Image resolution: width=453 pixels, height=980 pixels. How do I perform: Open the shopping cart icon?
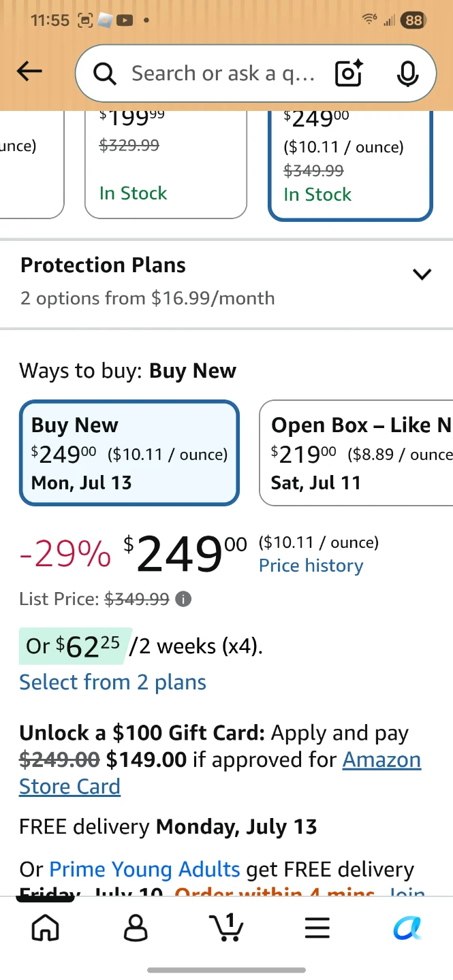tap(226, 927)
